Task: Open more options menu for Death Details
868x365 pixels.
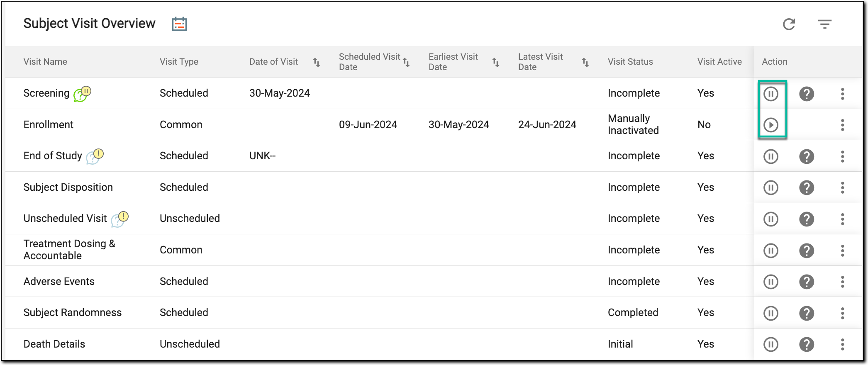Action: pos(842,344)
